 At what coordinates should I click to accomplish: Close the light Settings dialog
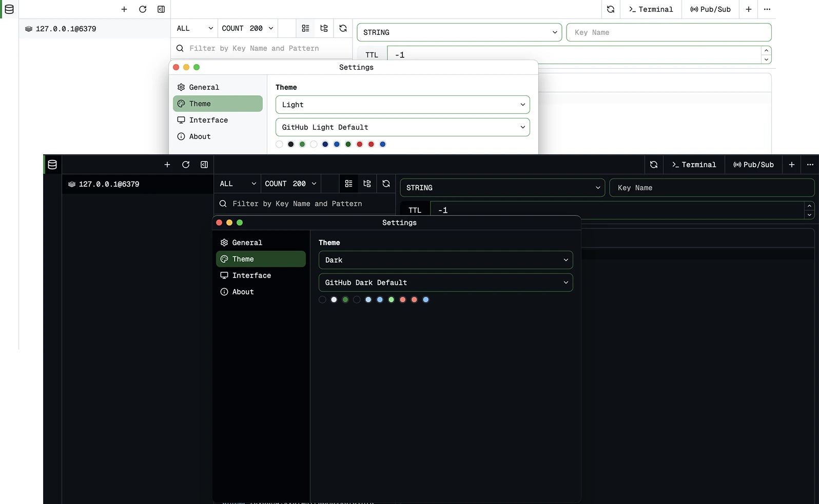coord(176,67)
